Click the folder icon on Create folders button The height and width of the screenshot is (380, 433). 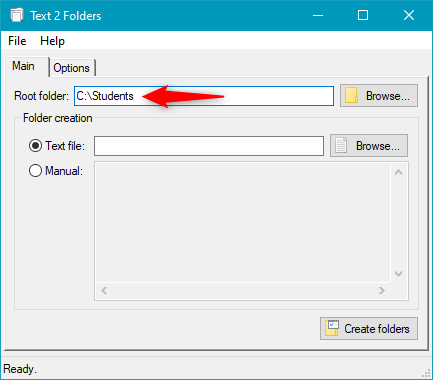(x=332, y=328)
